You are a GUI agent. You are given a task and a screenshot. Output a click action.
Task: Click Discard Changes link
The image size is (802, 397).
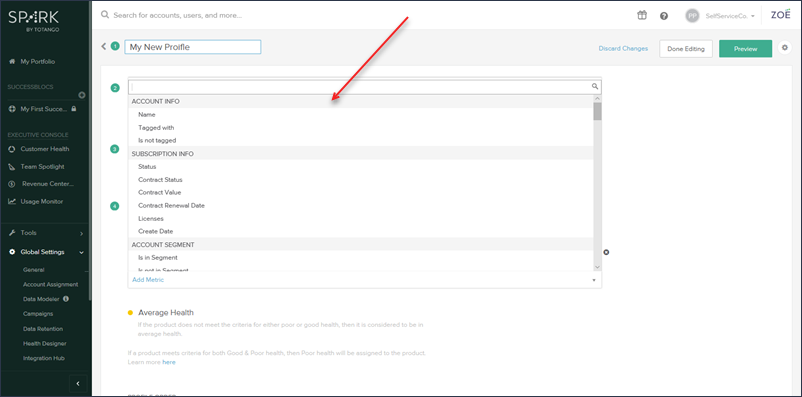(623, 49)
